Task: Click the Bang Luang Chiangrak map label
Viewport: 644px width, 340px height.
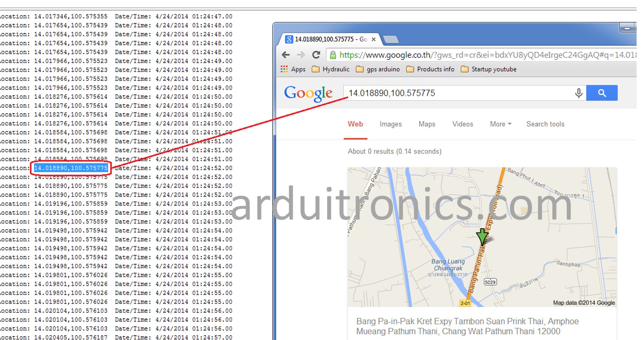Action: tap(448, 264)
